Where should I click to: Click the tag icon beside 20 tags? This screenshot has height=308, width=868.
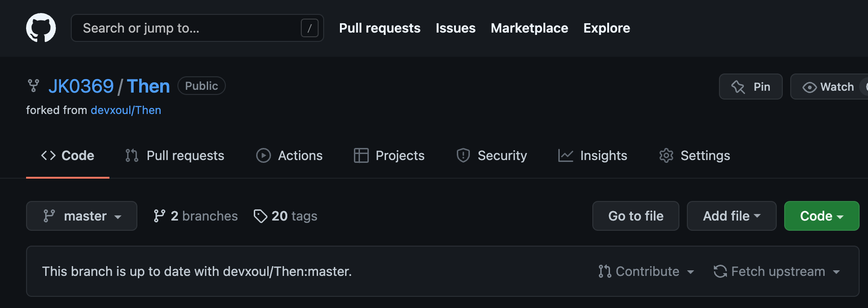click(260, 216)
